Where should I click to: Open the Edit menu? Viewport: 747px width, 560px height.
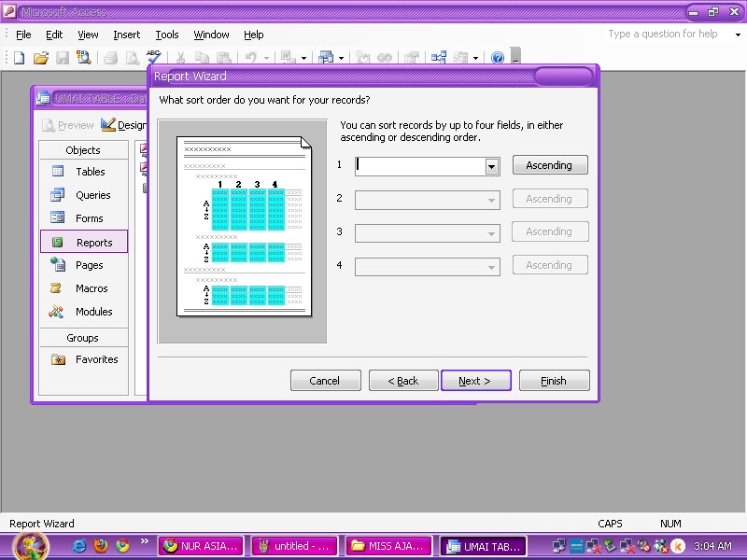pos(54,35)
